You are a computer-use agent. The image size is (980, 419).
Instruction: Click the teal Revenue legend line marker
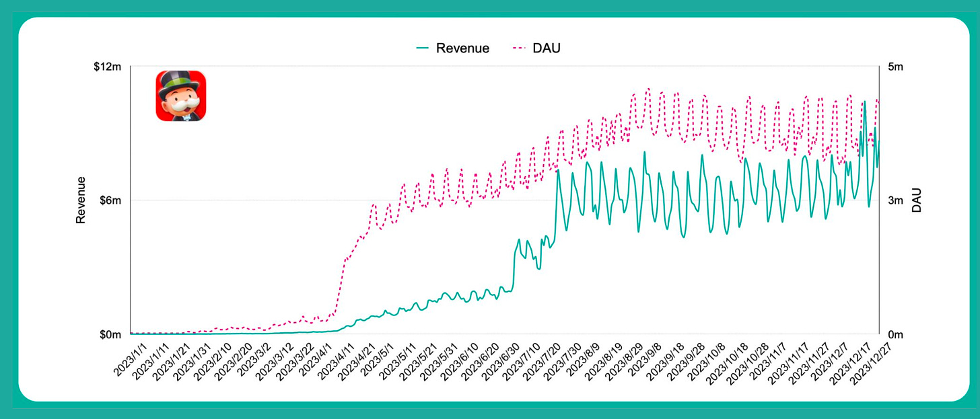[x=423, y=48]
